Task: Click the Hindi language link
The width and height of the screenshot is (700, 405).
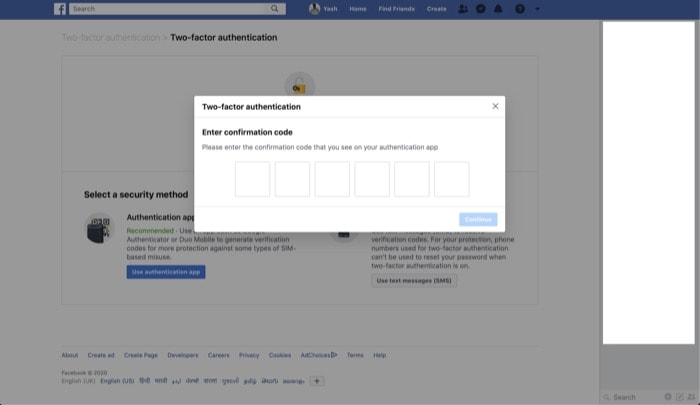Action: coord(145,381)
